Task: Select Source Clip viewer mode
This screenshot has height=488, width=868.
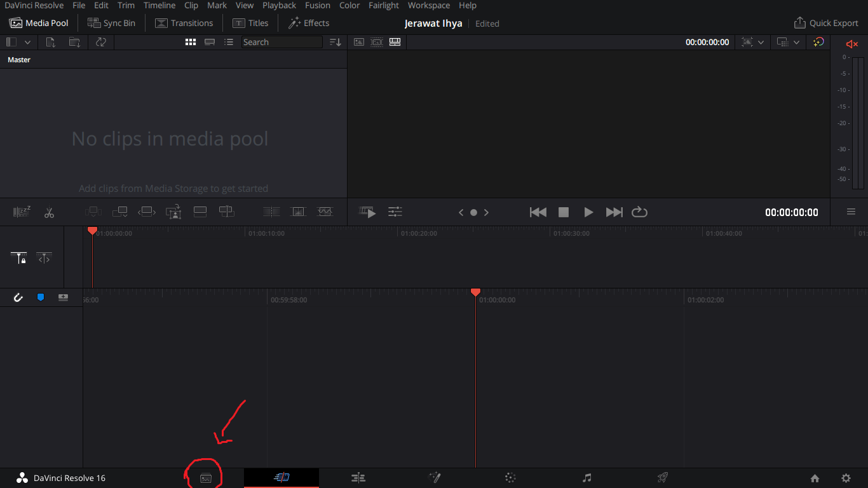Action: (x=359, y=42)
